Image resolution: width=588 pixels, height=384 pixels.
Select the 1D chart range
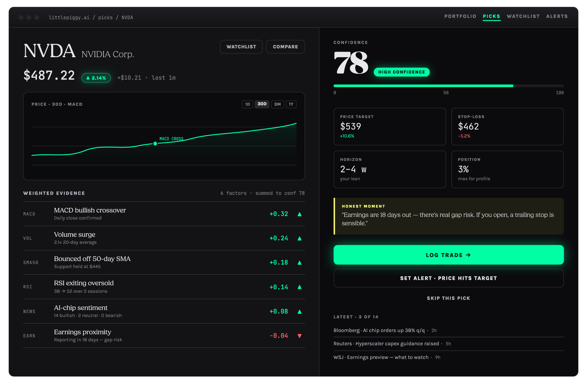click(x=247, y=104)
